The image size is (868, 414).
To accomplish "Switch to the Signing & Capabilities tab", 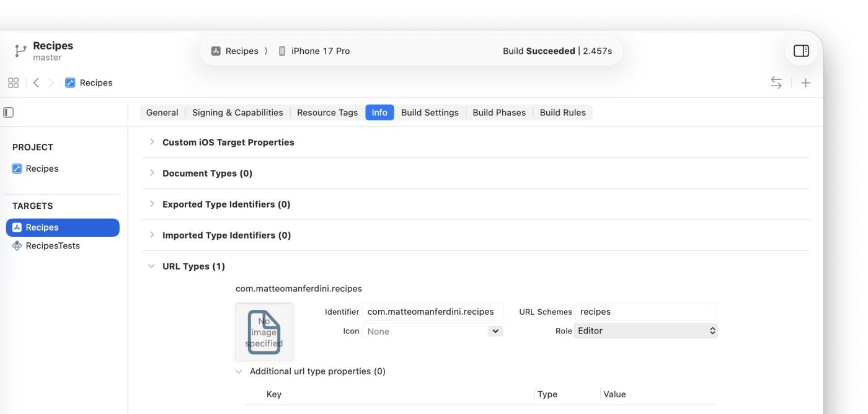I will tap(237, 112).
